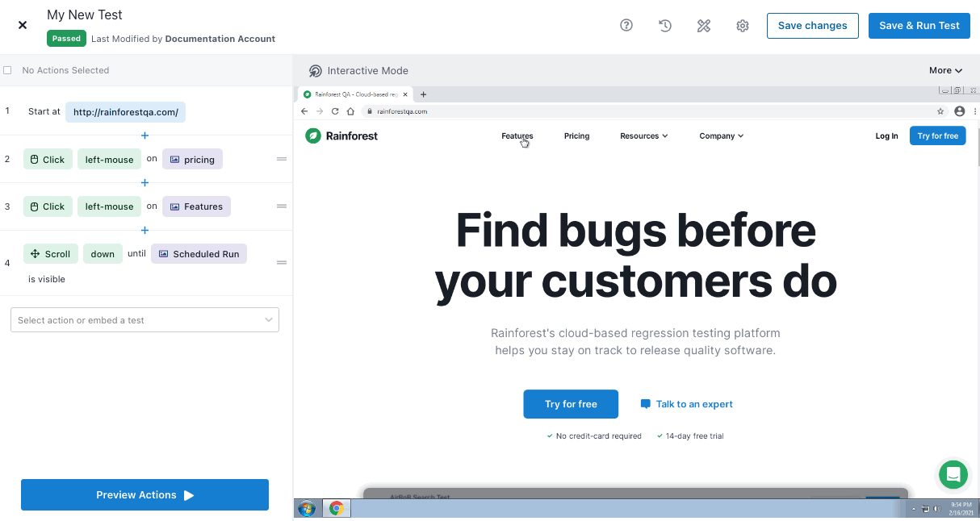The height and width of the screenshot is (521, 980).
Task: Click the volume icon in system tray
Action: (936, 509)
